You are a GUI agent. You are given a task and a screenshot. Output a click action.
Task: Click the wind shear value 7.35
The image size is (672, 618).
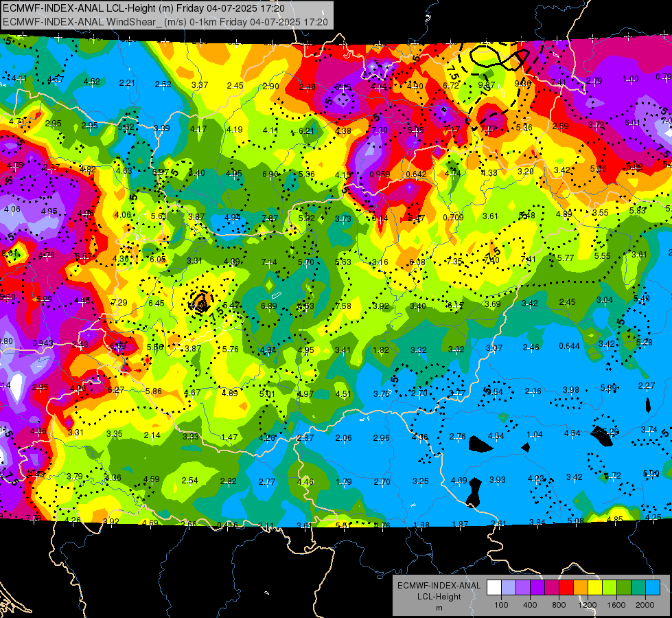pyautogui.click(x=454, y=261)
